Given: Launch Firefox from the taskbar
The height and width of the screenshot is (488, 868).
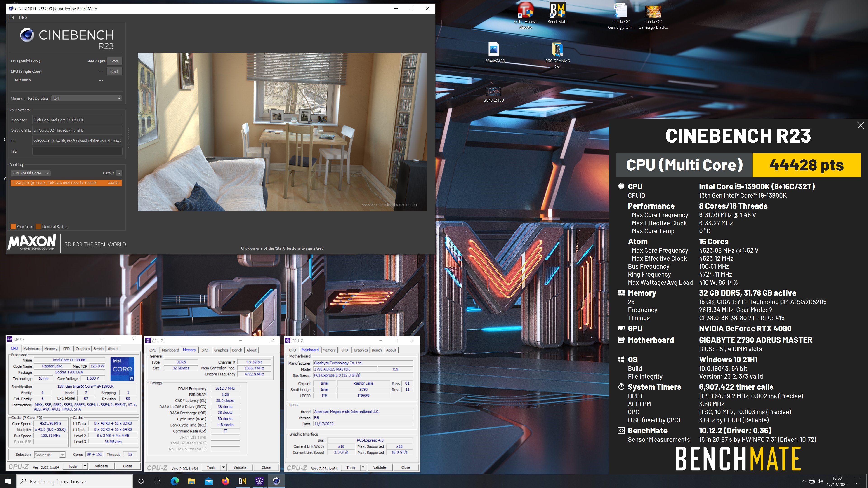Looking at the screenshot, I should click(x=225, y=481).
